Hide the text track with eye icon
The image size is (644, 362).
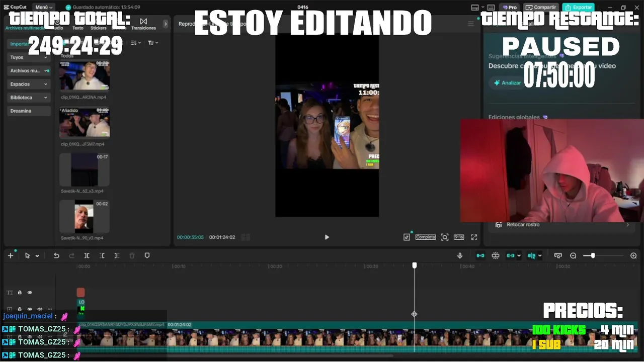(x=30, y=292)
